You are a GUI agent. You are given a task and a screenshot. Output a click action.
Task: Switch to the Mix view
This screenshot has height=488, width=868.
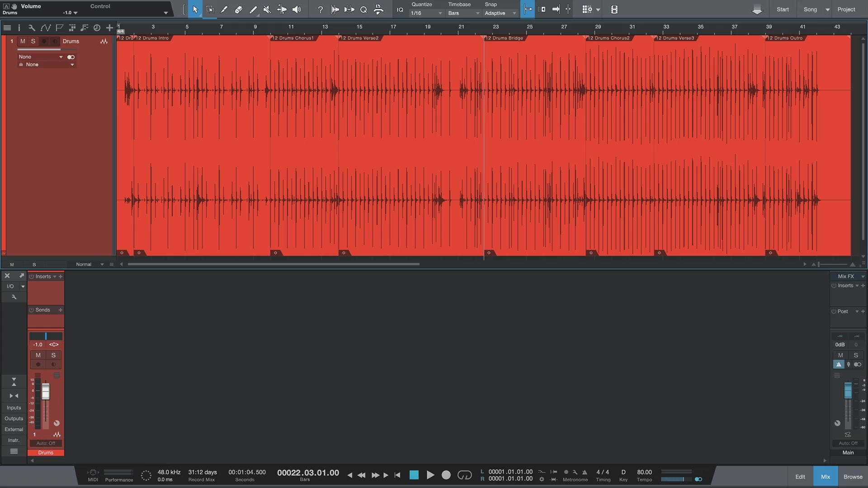[826, 477]
